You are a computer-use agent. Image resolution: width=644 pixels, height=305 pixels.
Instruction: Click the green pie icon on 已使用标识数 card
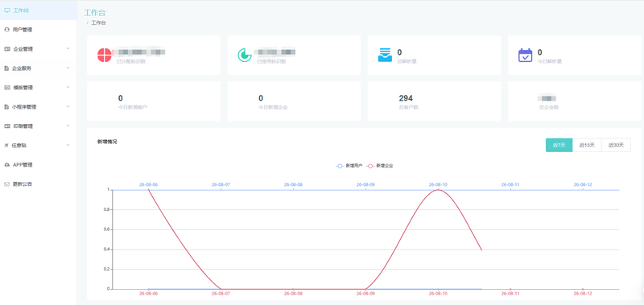[245, 55]
